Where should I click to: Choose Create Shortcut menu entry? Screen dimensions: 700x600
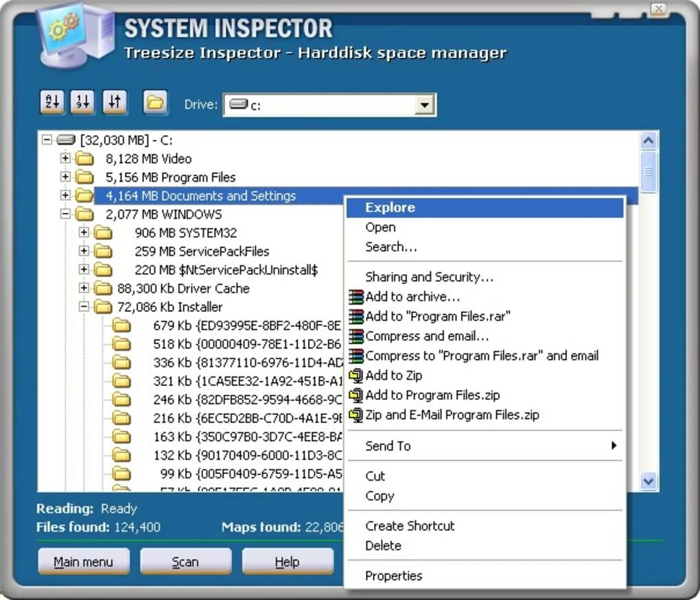pyautogui.click(x=485, y=526)
